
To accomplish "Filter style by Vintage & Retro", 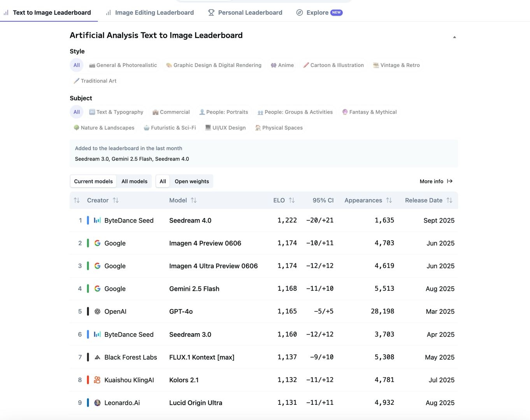I will click(x=396, y=65).
